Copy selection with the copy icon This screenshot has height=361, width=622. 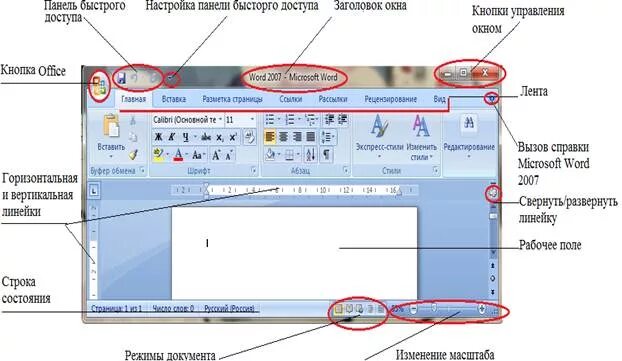coord(133,137)
